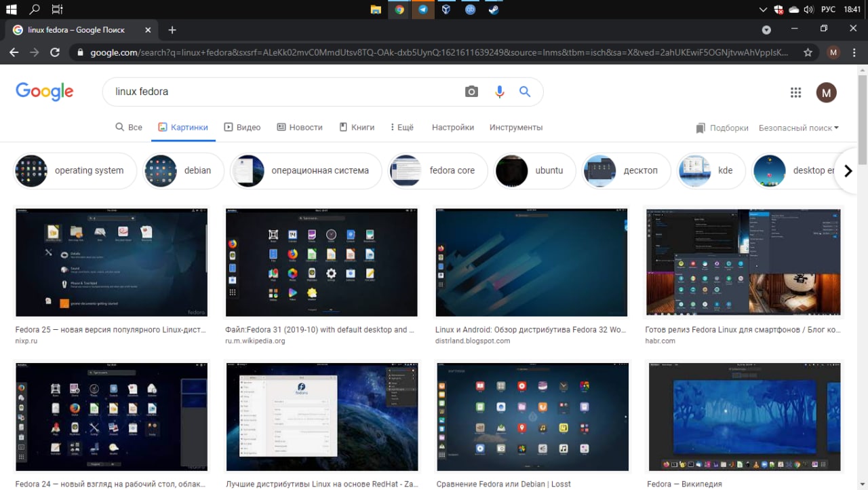Image resolution: width=868 pixels, height=490 pixels.
Task: Switch the РУС input language
Action: click(828, 10)
